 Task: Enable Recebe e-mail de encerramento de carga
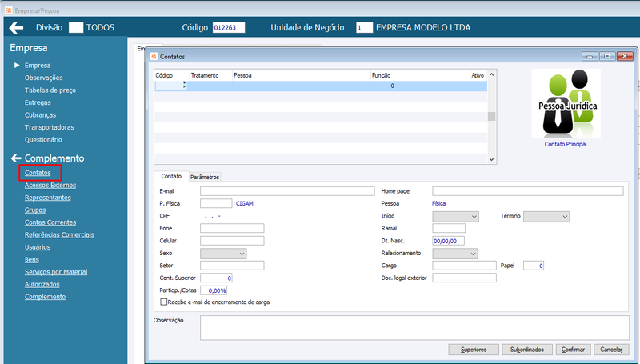[x=164, y=302]
